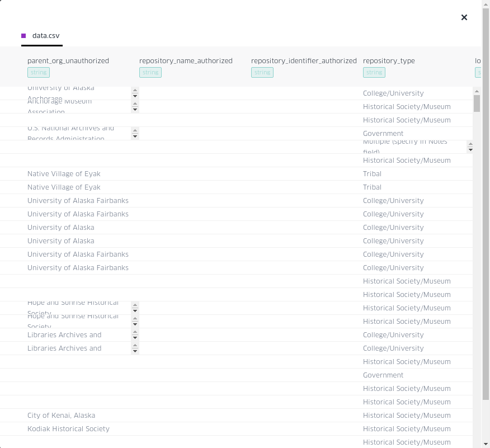Click the down arrow in the U.S. National Archives cell
Viewport: 490px width, 448px height.
[135, 136]
